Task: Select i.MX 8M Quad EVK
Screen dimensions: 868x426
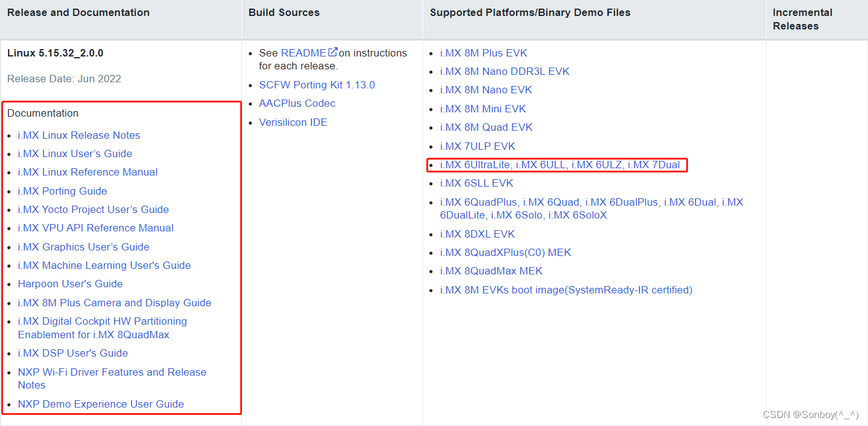Action: 487,127
